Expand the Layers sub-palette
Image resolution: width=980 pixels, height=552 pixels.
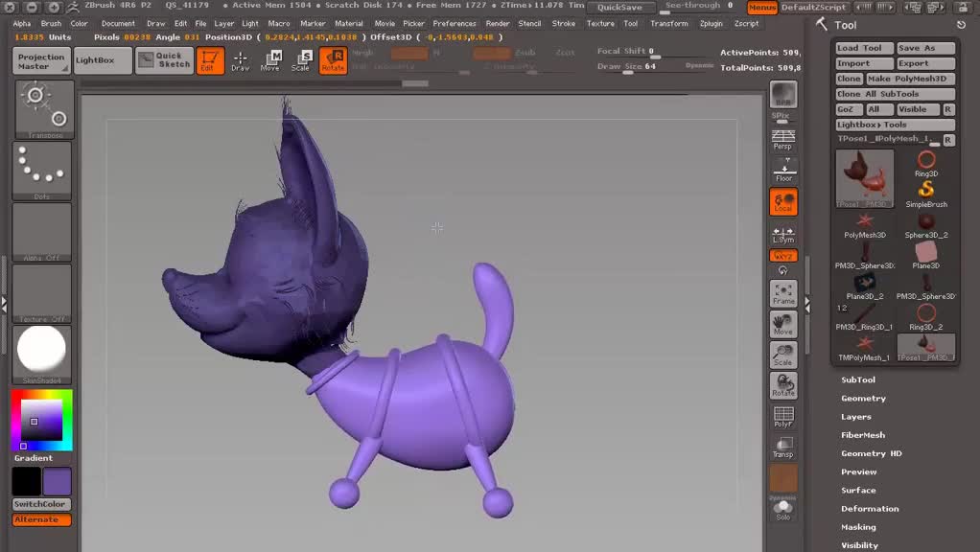click(855, 417)
